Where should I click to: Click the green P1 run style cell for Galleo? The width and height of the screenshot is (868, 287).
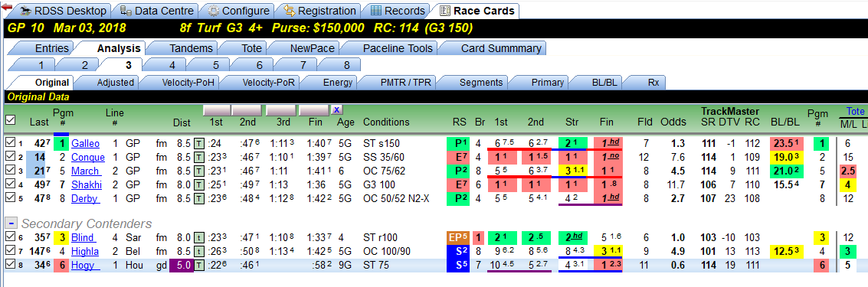point(457,144)
